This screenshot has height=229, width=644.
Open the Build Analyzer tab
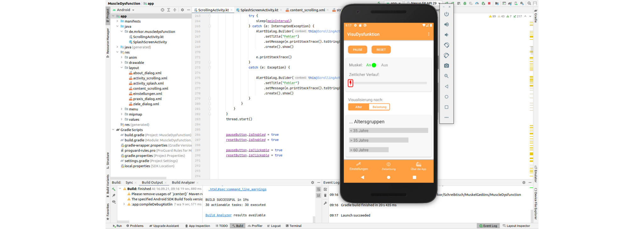tap(183, 182)
